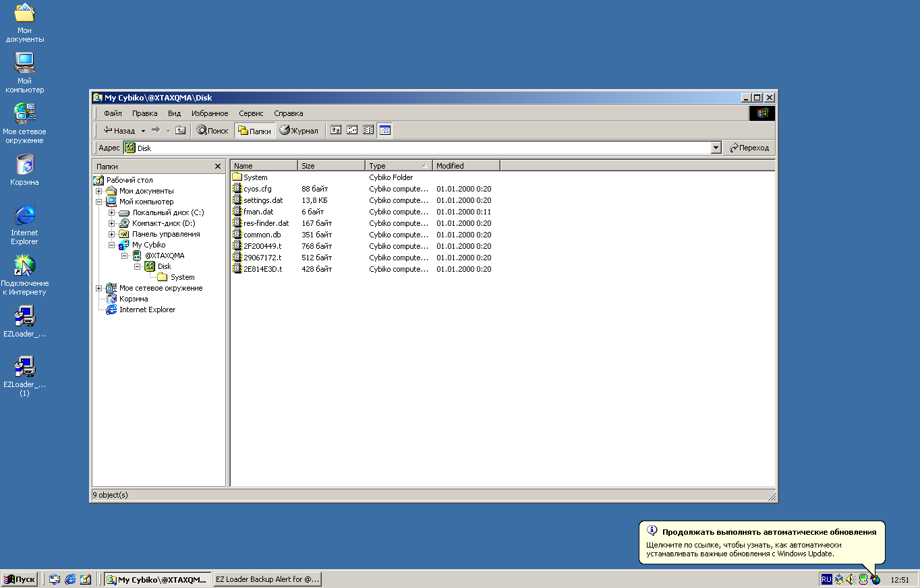
Task: Click the Назад back arrow button
Action: (x=119, y=130)
